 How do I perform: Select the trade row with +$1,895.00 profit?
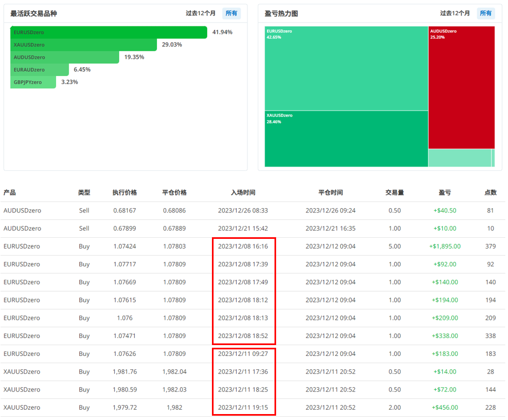253,246
